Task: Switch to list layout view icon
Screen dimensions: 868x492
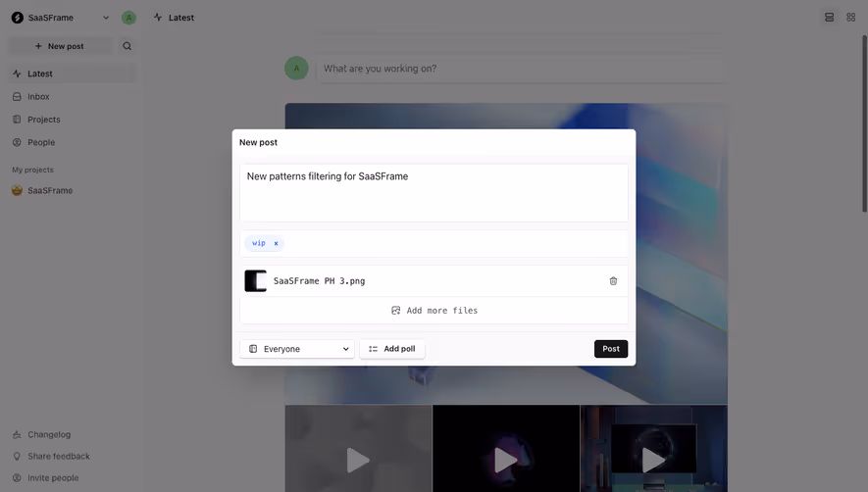Action: pyautogui.click(x=829, y=18)
